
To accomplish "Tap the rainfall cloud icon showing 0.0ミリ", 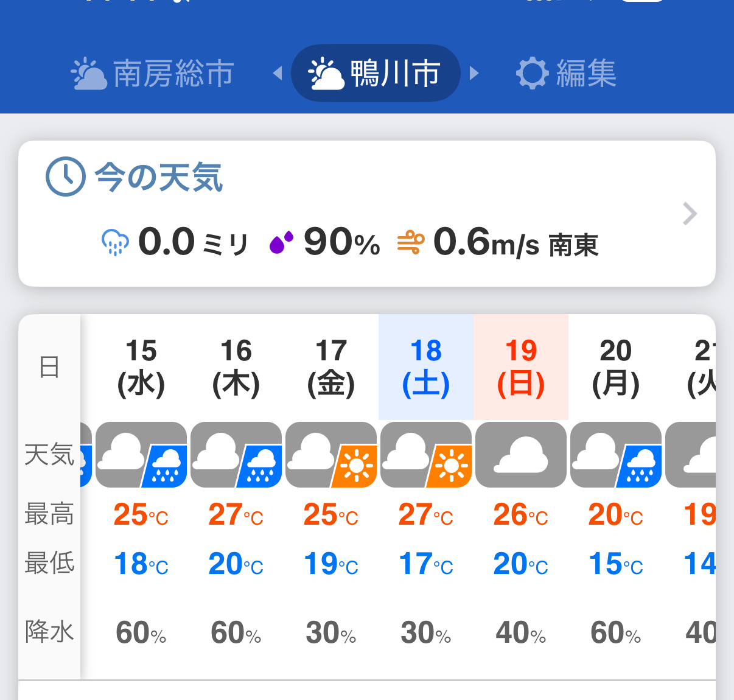I will tap(115, 242).
